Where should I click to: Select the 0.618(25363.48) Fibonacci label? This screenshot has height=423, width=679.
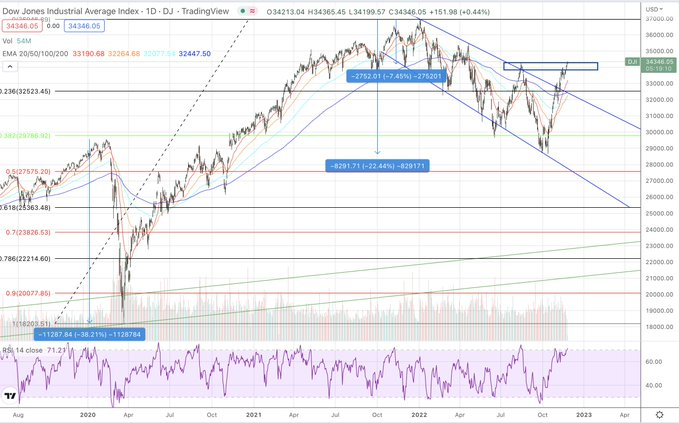(25, 207)
